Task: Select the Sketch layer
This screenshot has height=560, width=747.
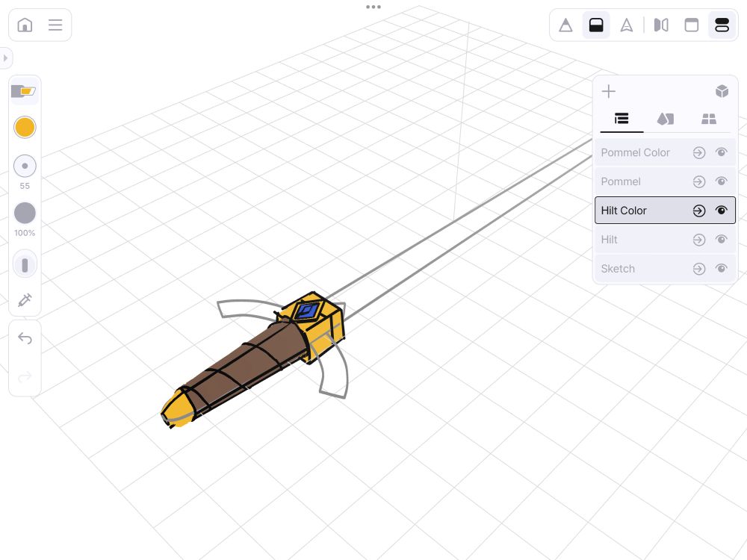Action: click(665, 269)
